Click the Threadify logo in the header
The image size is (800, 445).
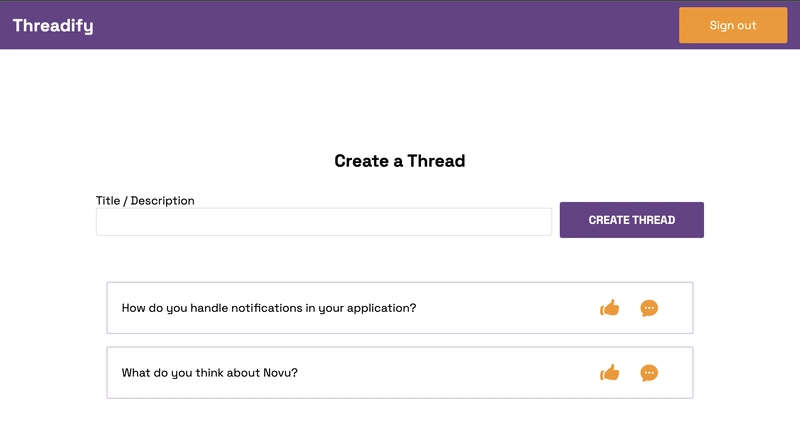[x=53, y=26]
